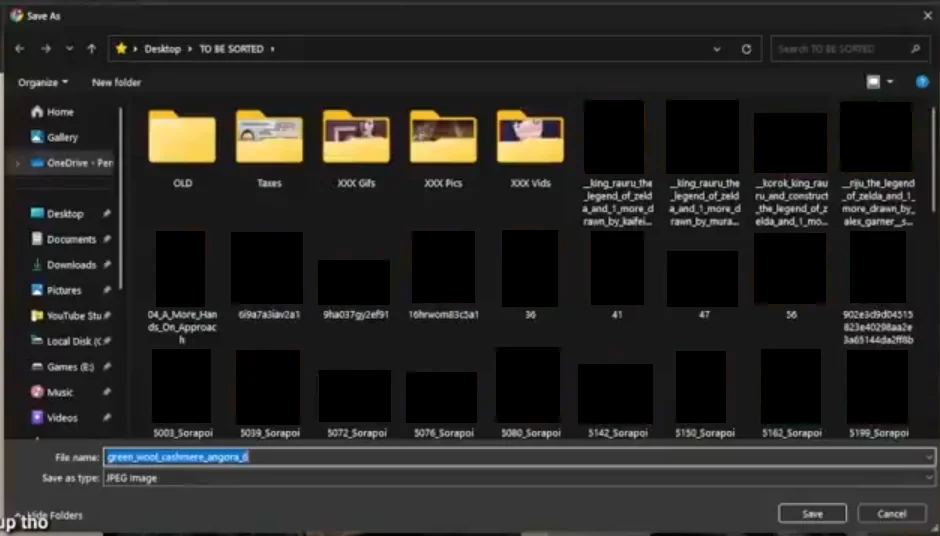Select OneDrive in the sidebar

71,163
